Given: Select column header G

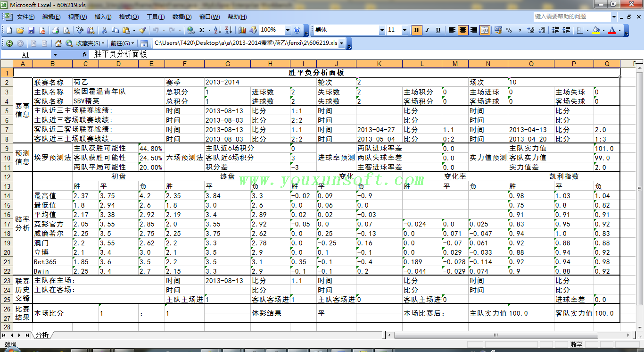Looking at the screenshot, I should tap(228, 64).
